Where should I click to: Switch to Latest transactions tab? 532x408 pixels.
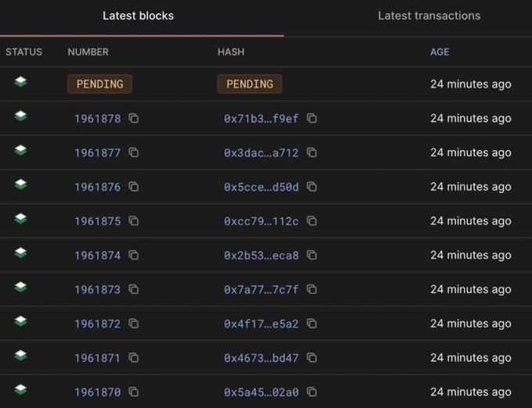(429, 16)
